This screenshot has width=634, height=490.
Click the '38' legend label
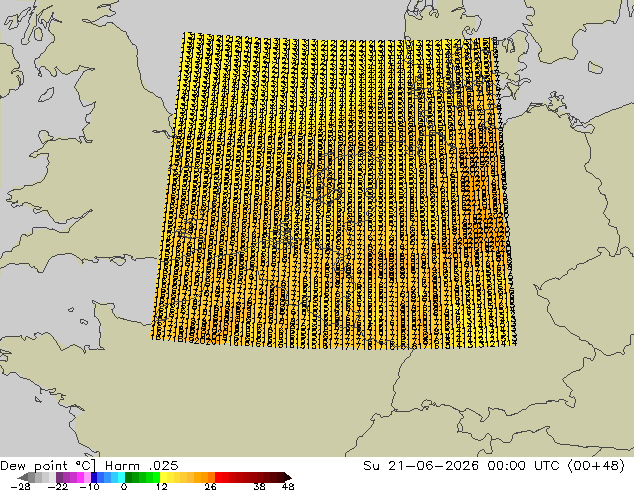(x=259, y=486)
